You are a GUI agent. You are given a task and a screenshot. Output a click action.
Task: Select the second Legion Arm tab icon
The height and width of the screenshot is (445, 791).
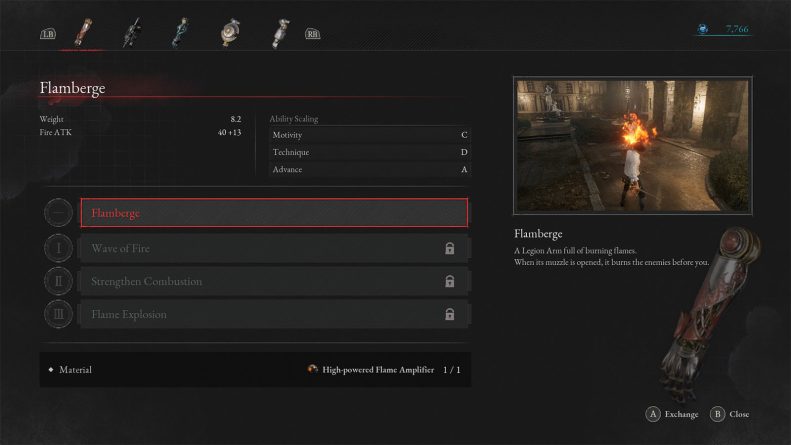click(x=132, y=33)
